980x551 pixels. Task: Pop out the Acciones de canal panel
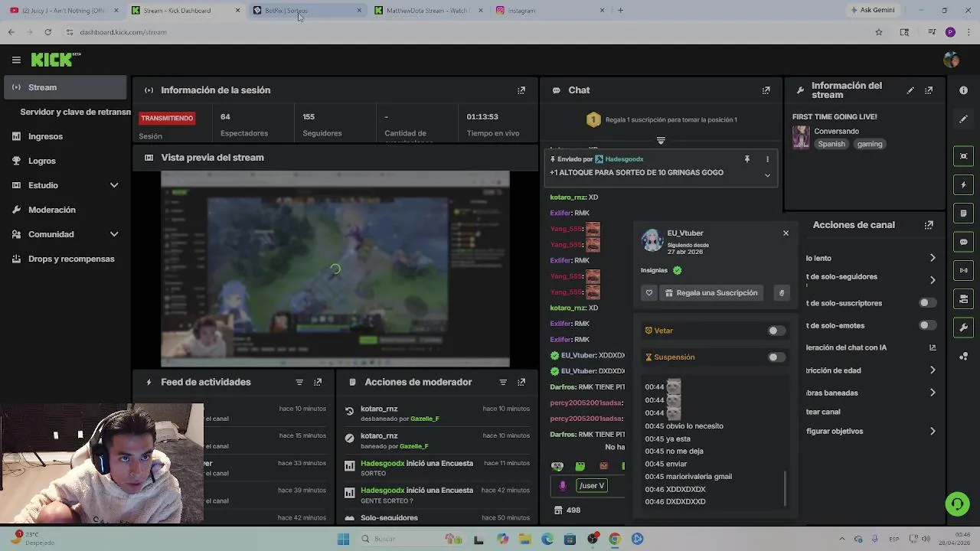[929, 225]
